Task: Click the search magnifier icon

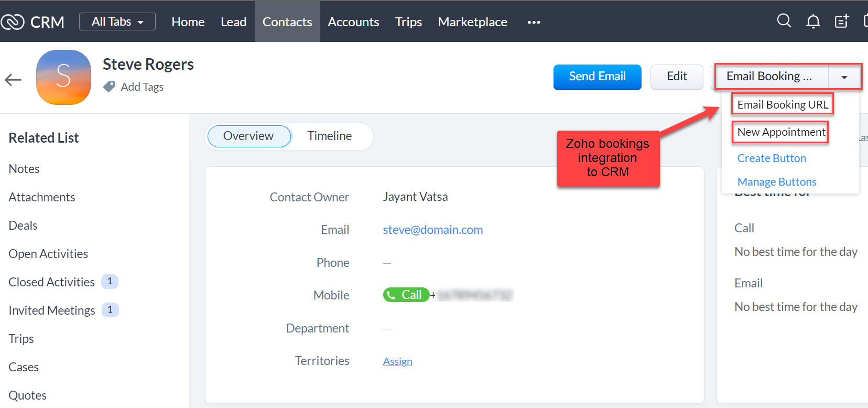Action: tap(784, 21)
